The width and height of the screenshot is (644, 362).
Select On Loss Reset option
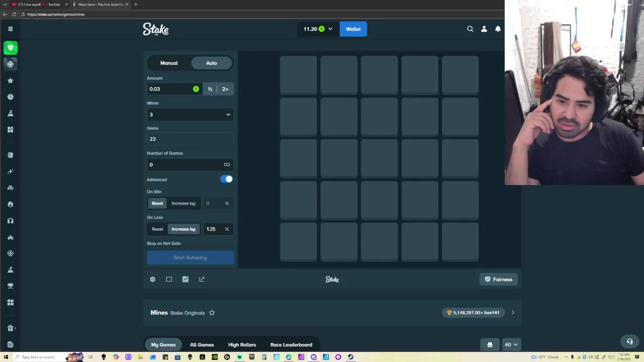click(x=157, y=229)
